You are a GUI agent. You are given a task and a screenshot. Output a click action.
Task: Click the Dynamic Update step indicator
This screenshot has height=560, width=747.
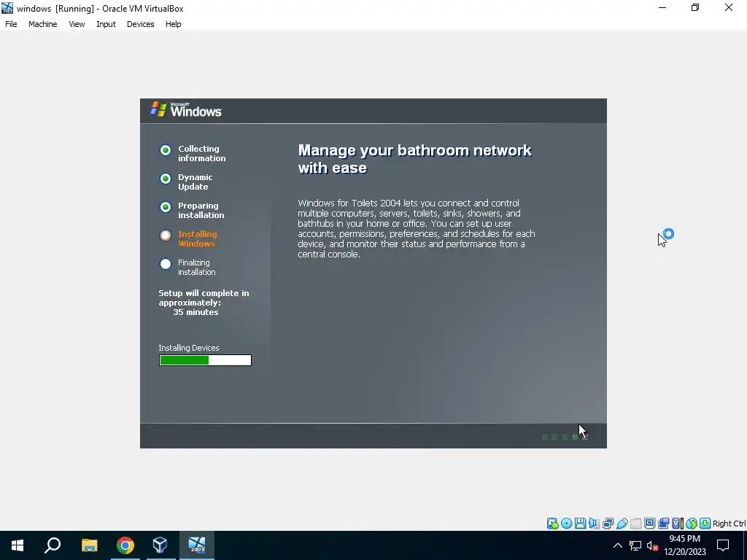point(166,179)
